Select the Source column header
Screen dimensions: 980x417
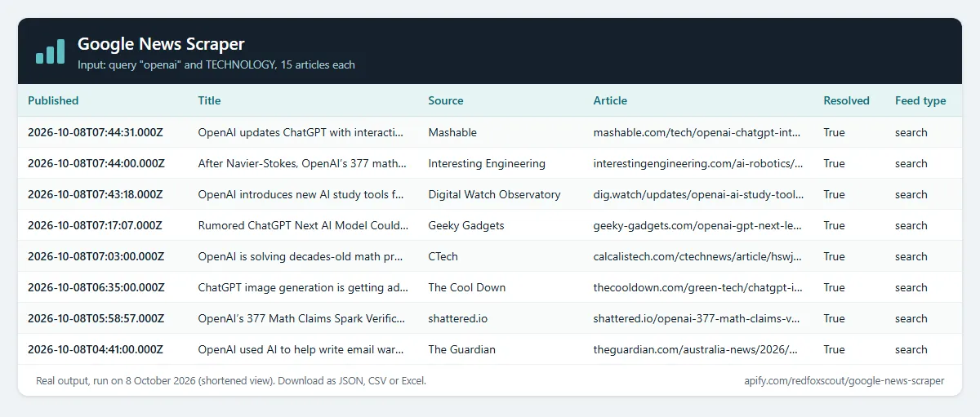(446, 100)
